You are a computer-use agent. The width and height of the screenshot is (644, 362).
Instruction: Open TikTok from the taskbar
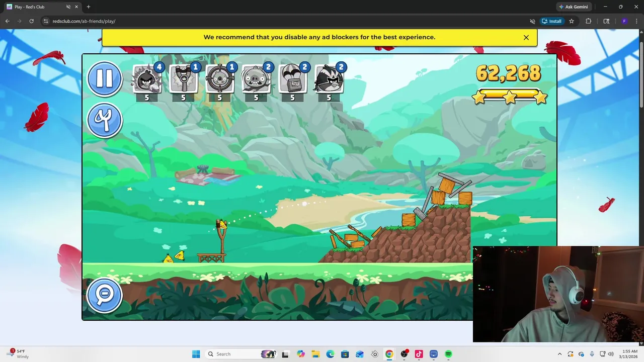pyautogui.click(x=419, y=354)
